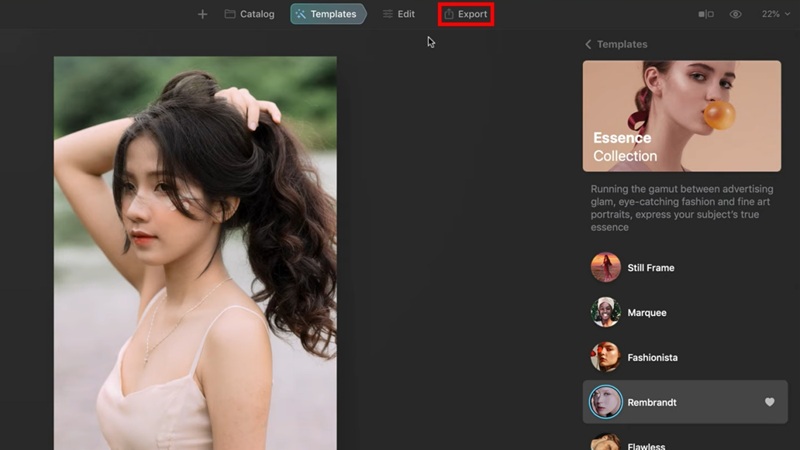Select the Still Frame template thumbnail
800x450 pixels.
[605, 268]
